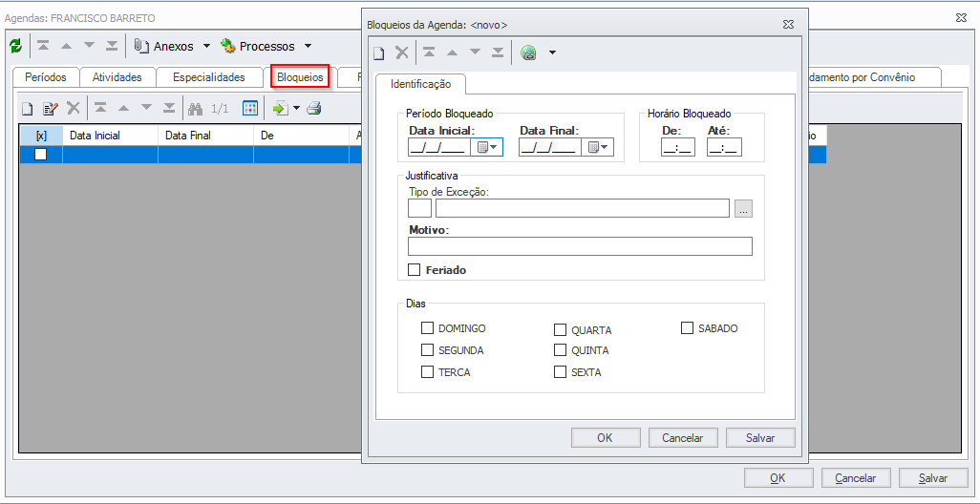
Task: Click Cancelar button in Agendas window
Action: [x=856, y=478]
